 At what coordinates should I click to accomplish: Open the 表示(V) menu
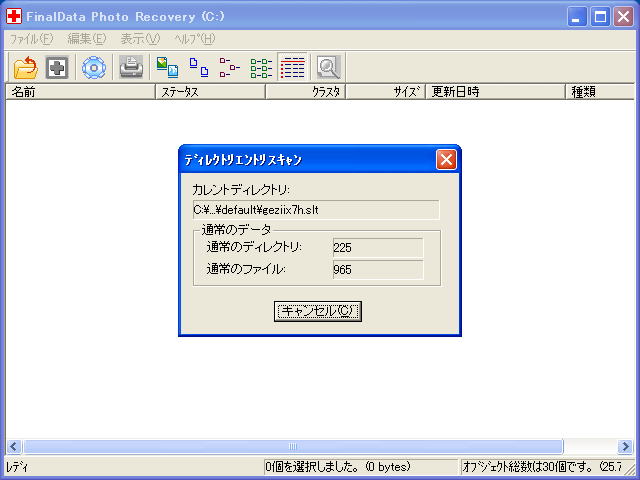coord(140,39)
